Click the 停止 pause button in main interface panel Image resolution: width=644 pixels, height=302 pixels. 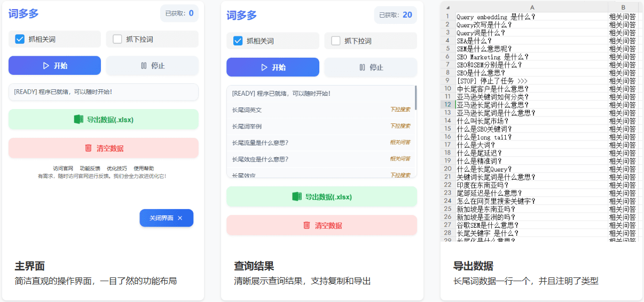152,65
